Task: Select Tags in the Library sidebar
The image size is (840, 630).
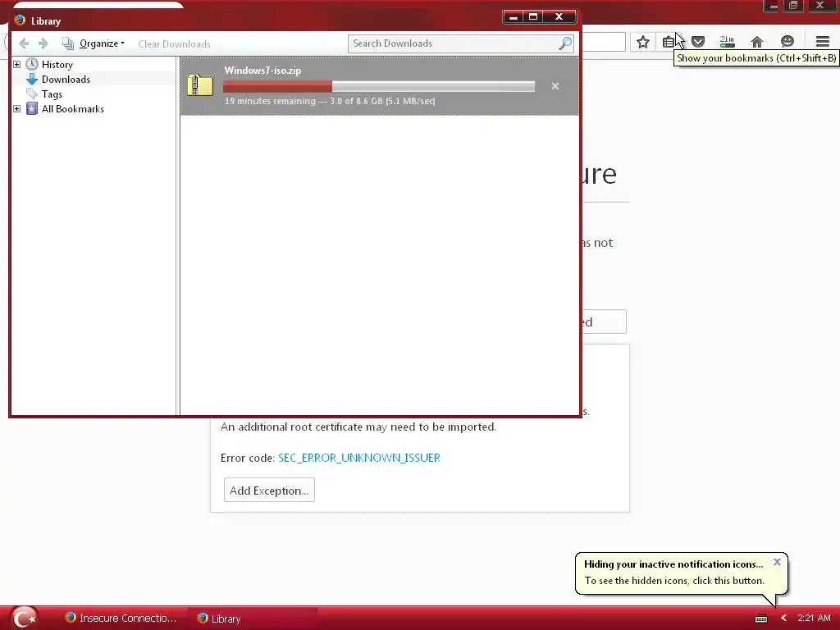Action: (52, 94)
